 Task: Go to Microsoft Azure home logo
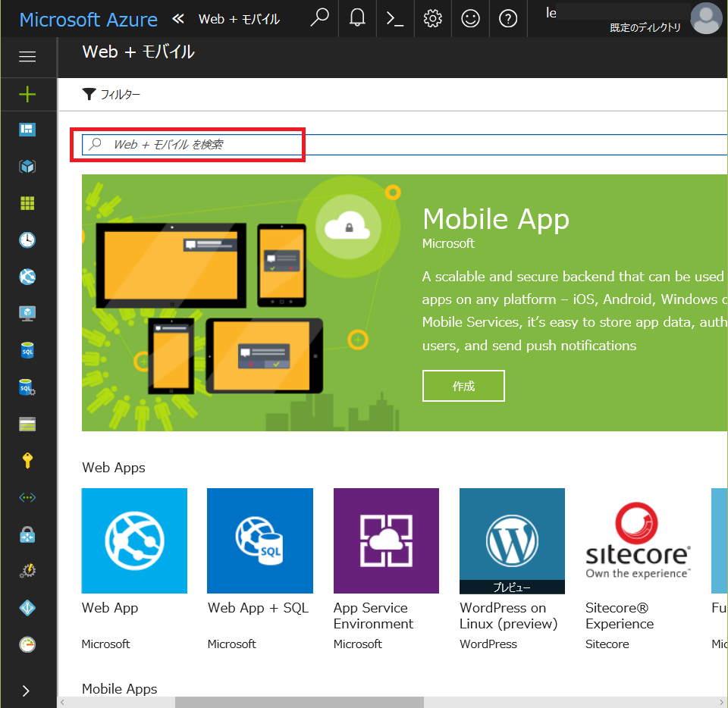coord(89,20)
